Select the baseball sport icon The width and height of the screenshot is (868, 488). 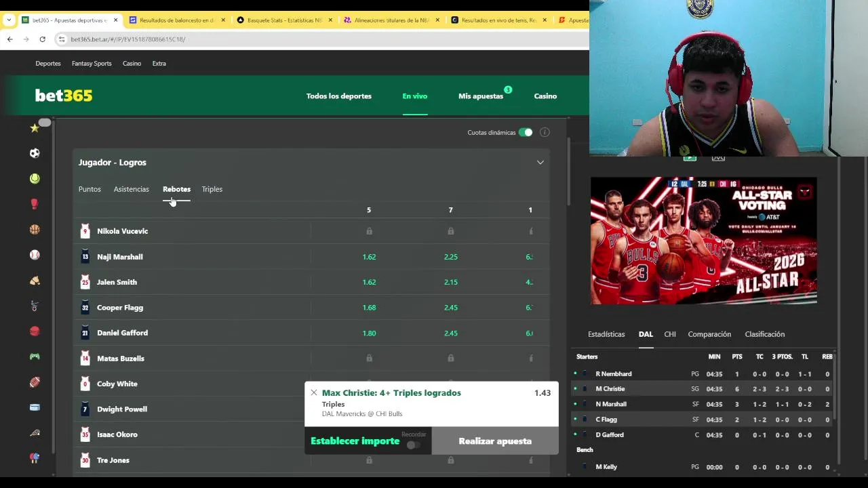35,255
